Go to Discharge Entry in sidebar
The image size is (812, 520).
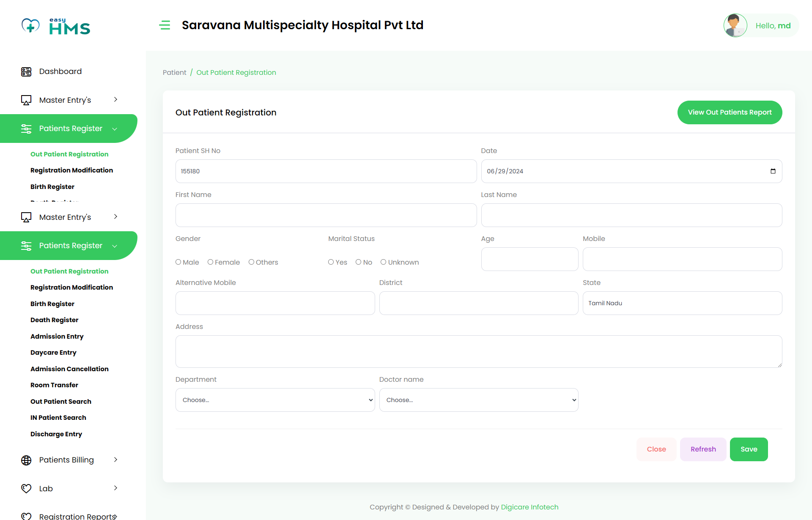[x=56, y=434]
